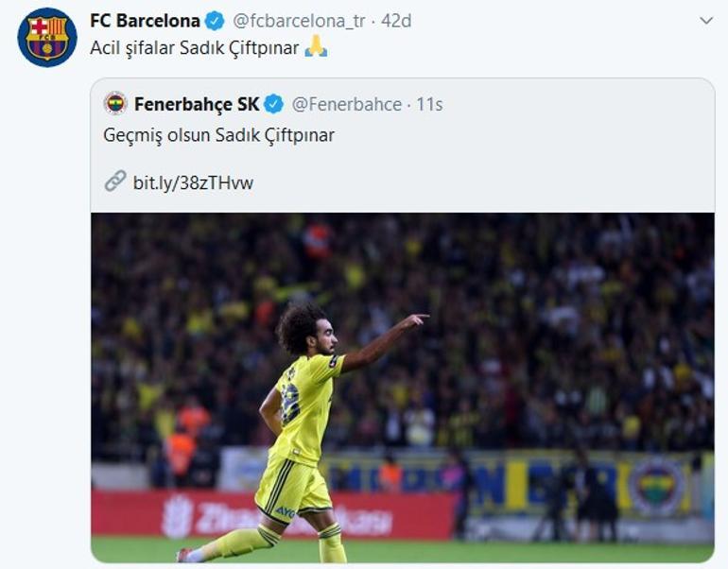Image resolution: width=728 pixels, height=569 pixels.
Task: Open Fenerbahçe SK small logo avatar
Action: pyautogui.click(x=115, y=103)
